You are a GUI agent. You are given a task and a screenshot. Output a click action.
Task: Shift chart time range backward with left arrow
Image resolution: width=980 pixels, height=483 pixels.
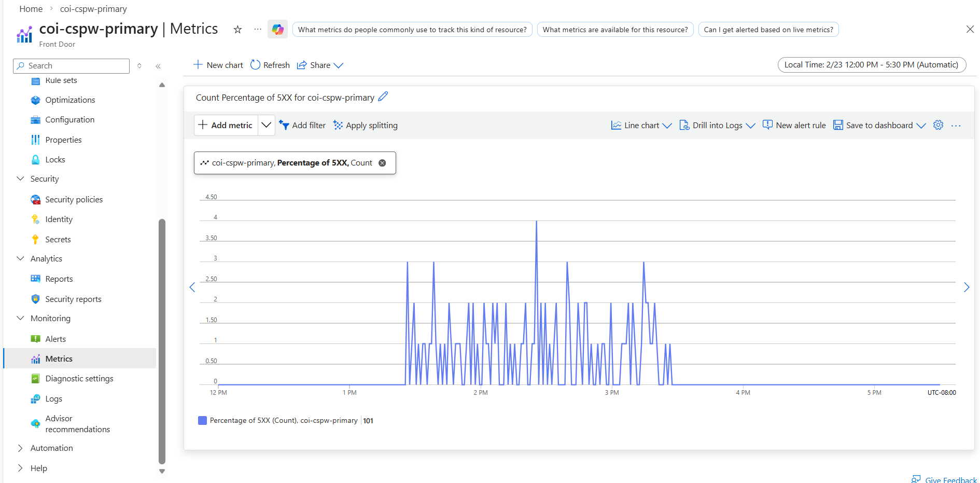pos(192,287)
